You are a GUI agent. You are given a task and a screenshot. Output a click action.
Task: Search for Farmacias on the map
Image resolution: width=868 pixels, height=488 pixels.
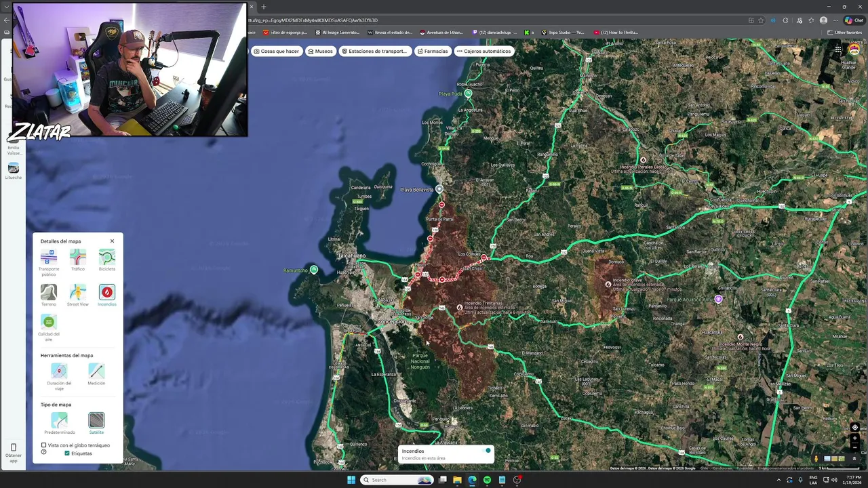433,51
